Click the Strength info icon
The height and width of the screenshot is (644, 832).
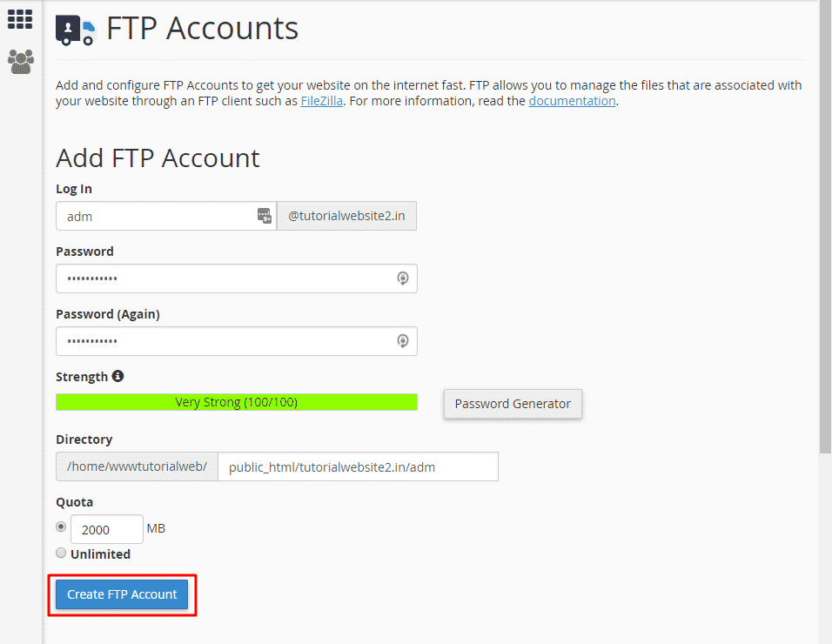coord(118,376)
